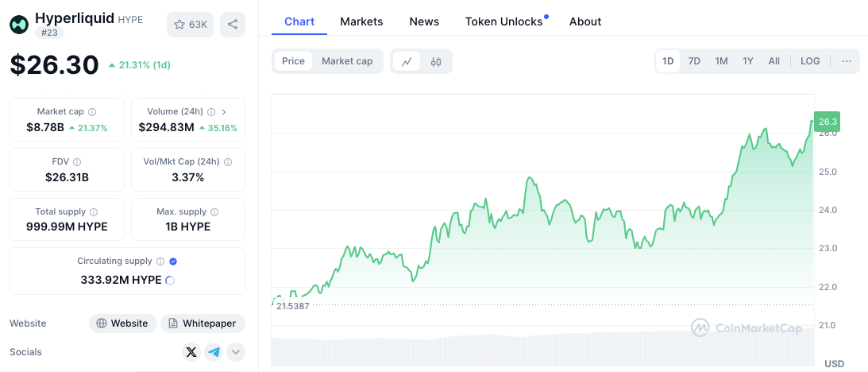868x372 pixels.
Task: Switch to line chart view icon
Action: [407, 61]
